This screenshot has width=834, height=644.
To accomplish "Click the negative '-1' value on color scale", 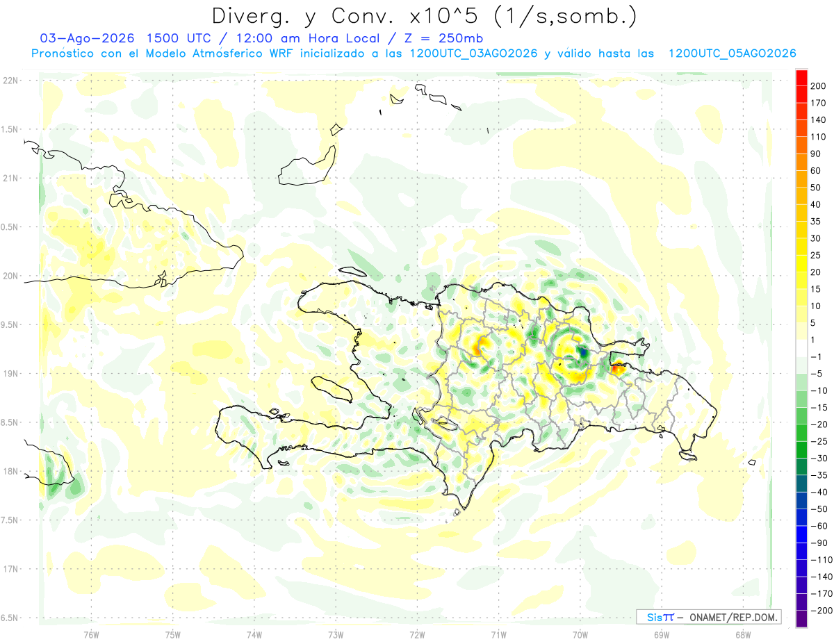I will point(816,357).
